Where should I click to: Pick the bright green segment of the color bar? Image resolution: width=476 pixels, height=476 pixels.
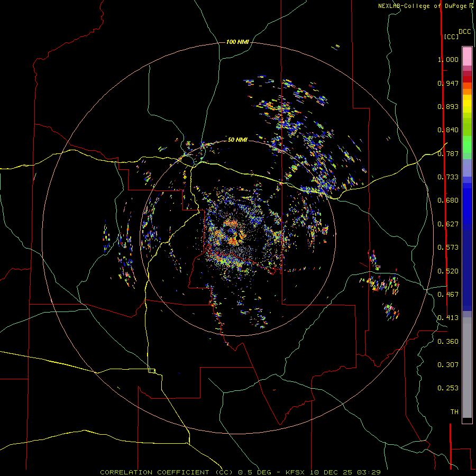467,144
